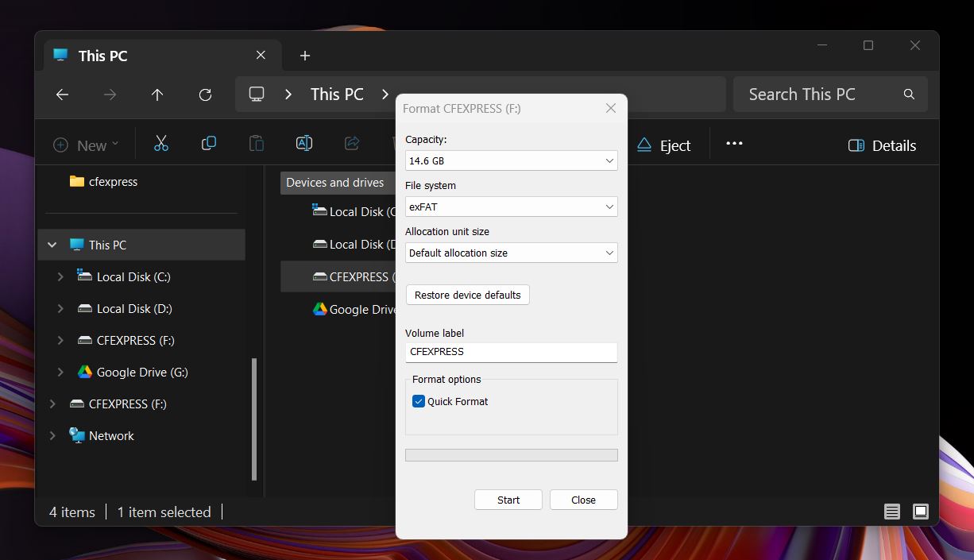The image size is (974, 560).
Task: Expand the address bar chevron after monitor icon
Action: click(288, 94)
